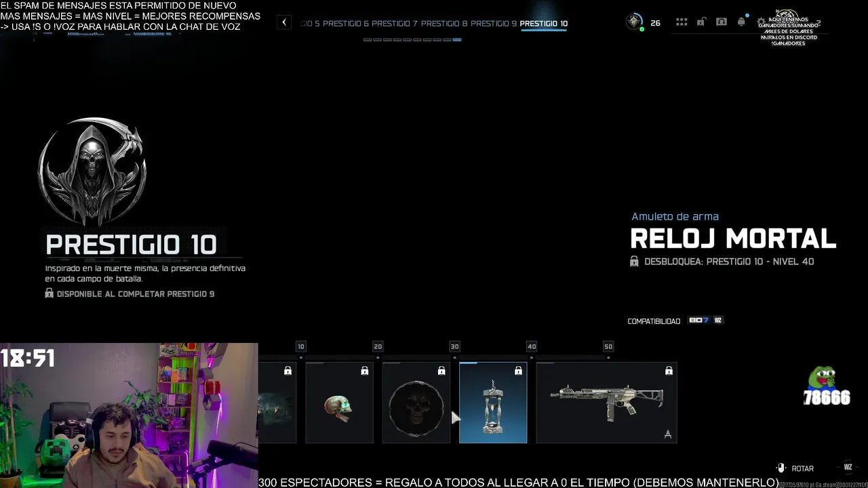Image resolution: width=868 pixels, height=488 pixels.
Task: Open the notifications bell icon
Action: [x=741, y=22]
